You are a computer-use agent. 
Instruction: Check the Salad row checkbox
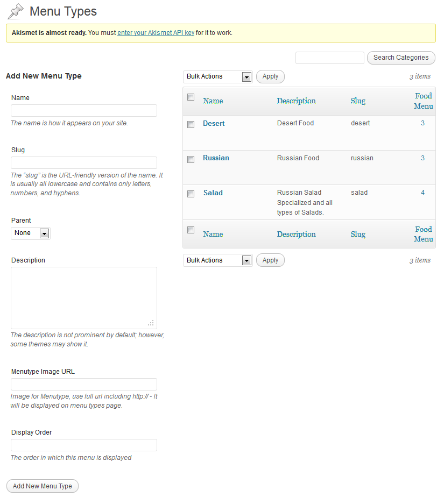pyautogui.click(x=191, y=194)
